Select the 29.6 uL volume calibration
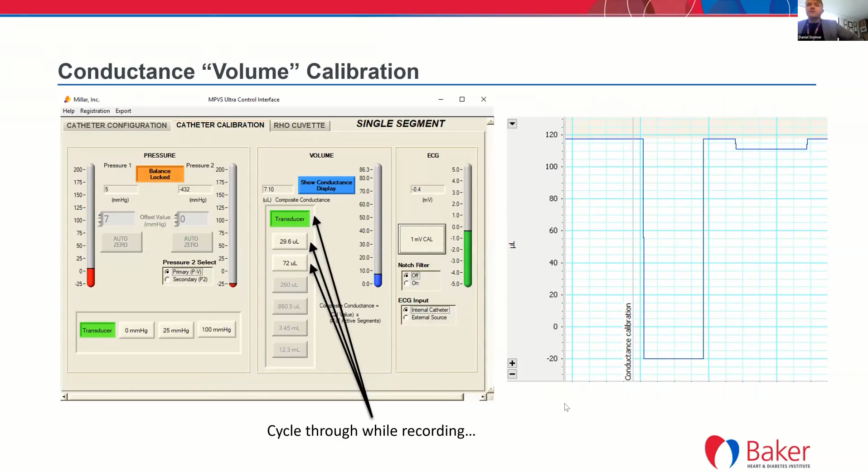Screen dimensions: 868x472 click(x=289, y=241)
